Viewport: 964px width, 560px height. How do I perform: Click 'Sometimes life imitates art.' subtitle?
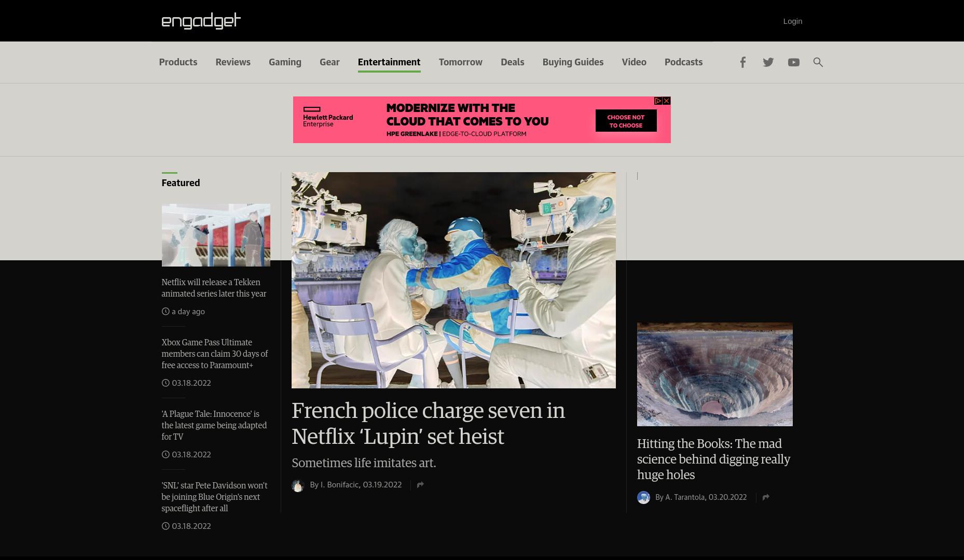pos(364,463)
